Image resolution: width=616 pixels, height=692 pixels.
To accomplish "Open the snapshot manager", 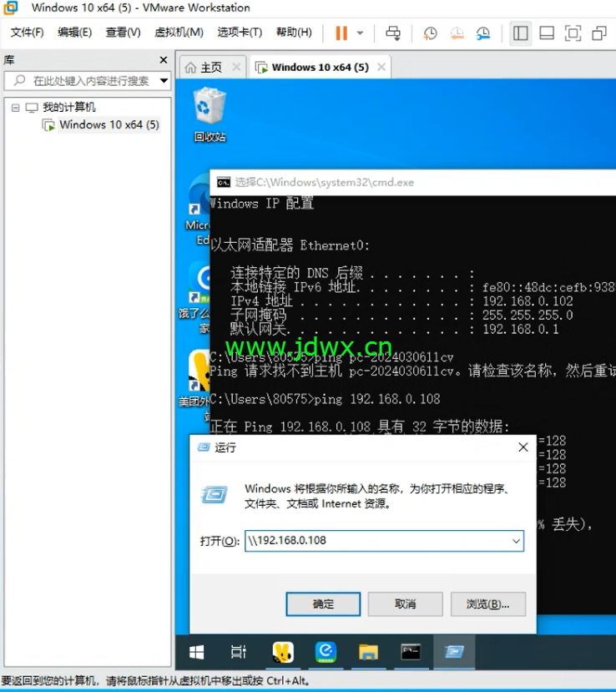I will [483, 33].
